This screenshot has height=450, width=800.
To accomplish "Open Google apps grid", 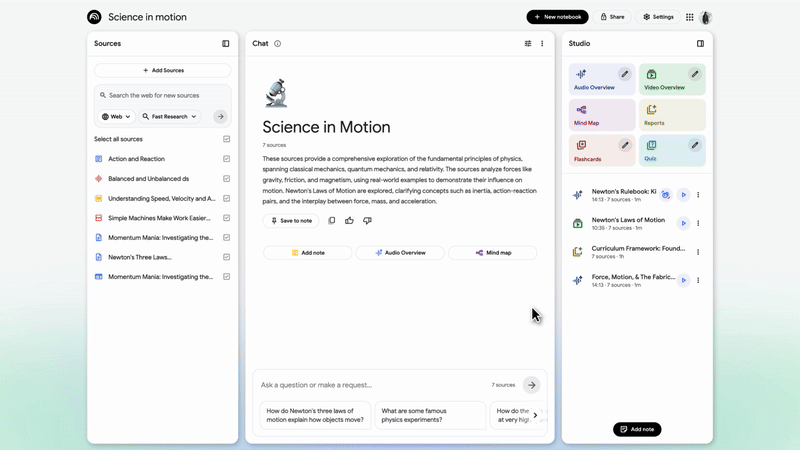I will [x=689, y=17].
